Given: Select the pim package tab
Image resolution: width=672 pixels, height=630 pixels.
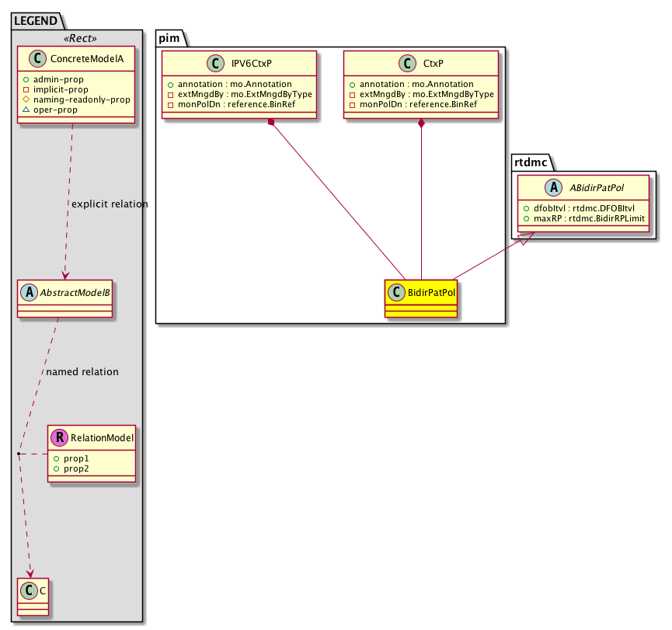Looking at the screenshot, I should point(171,37).
